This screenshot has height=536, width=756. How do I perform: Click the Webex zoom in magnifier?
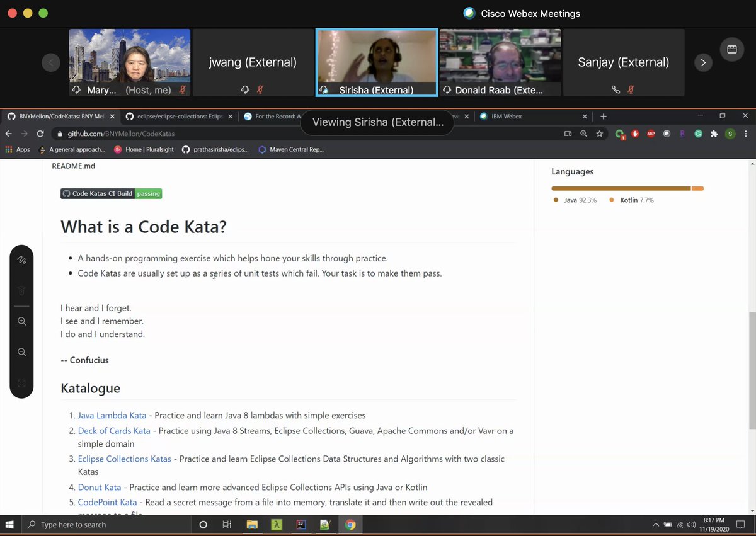tap(21, 321)
